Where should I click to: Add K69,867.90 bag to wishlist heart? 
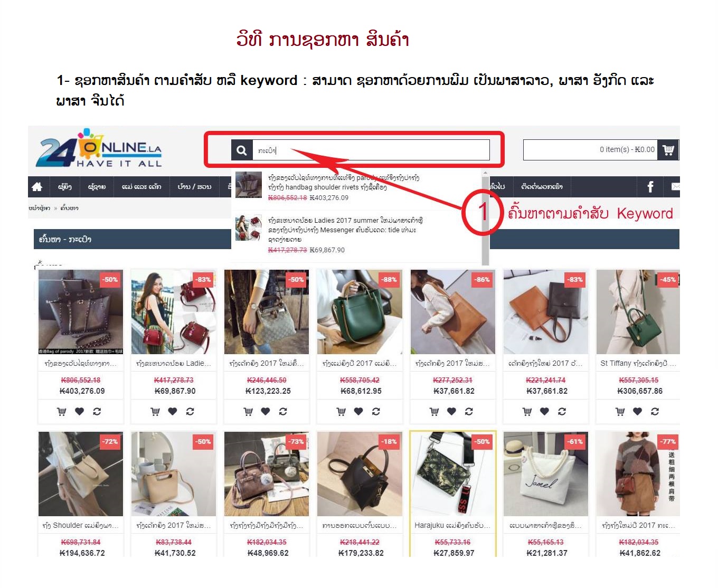click(173, 412)
